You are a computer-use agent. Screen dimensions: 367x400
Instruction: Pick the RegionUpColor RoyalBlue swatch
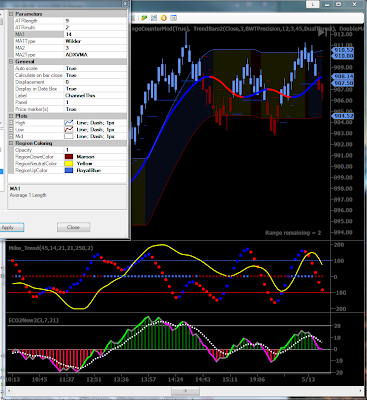pos(68,170)
